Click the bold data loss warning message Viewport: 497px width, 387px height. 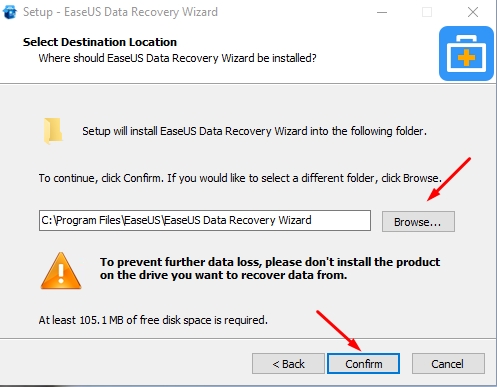coord(270,268)
